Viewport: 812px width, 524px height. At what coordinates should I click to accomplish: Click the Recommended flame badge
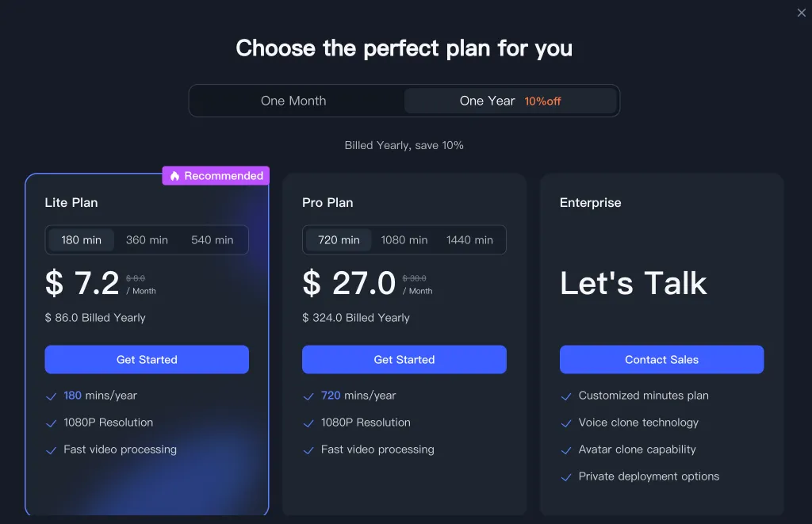216,176
